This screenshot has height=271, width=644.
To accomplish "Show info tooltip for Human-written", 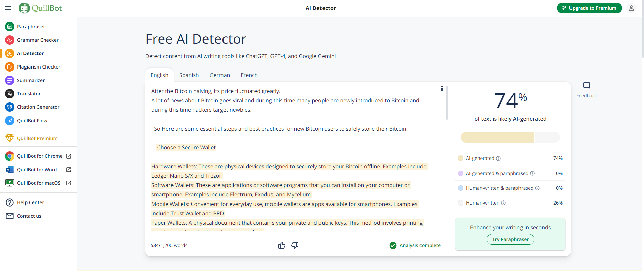I will pos(503,203).
